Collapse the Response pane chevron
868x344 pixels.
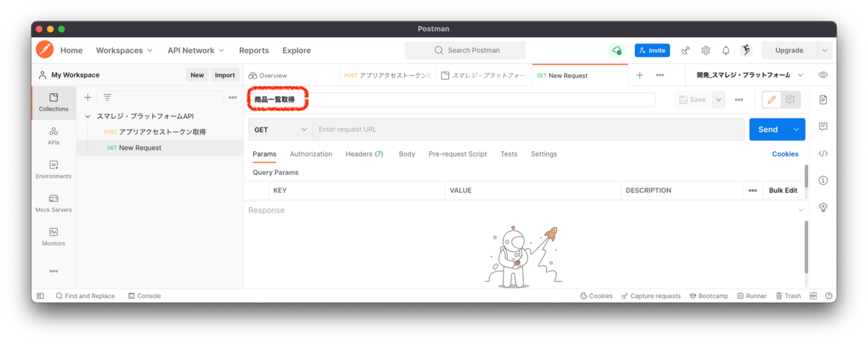click(801, 210)
